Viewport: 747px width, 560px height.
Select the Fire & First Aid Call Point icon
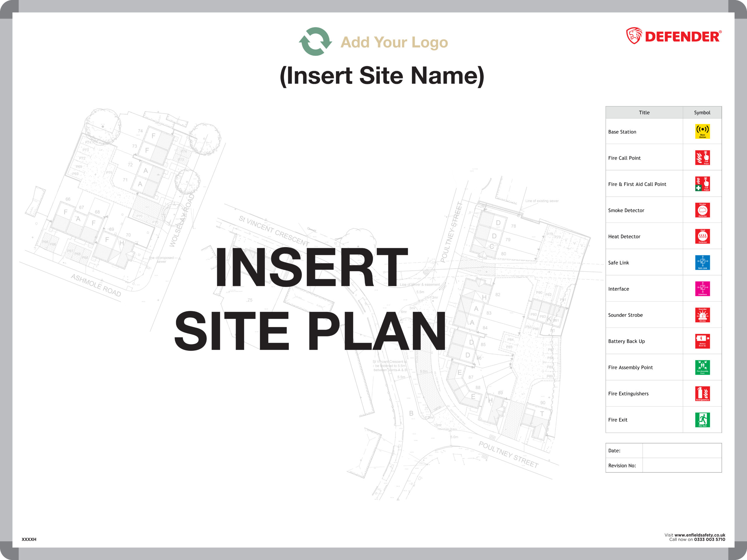(x=702, y=184)
